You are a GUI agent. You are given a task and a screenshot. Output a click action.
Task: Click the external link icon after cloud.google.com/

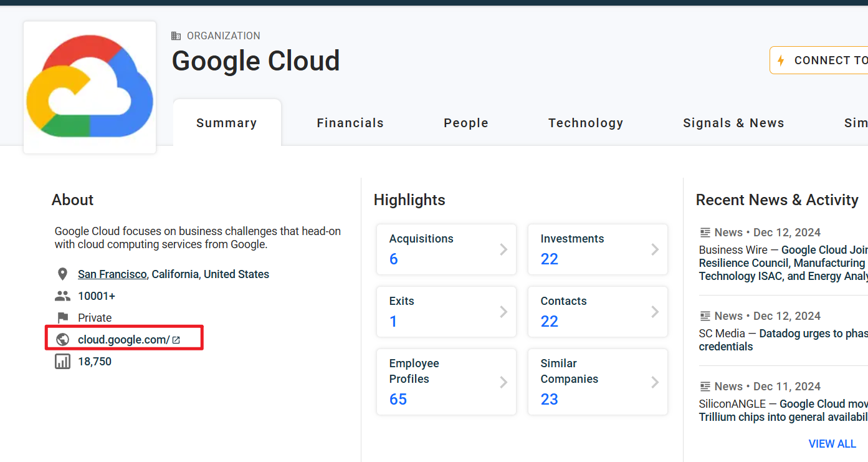pos(176,340)
